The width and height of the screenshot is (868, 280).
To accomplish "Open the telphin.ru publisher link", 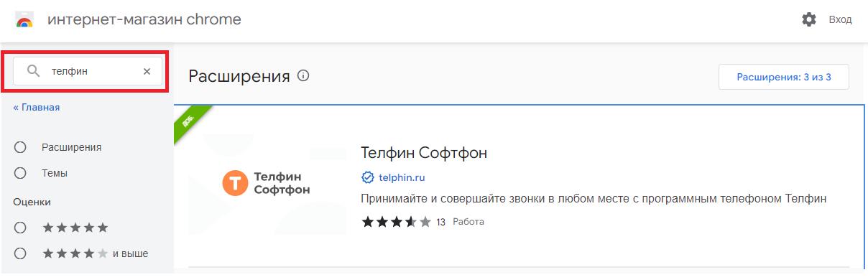I will (x=402, y=177).
